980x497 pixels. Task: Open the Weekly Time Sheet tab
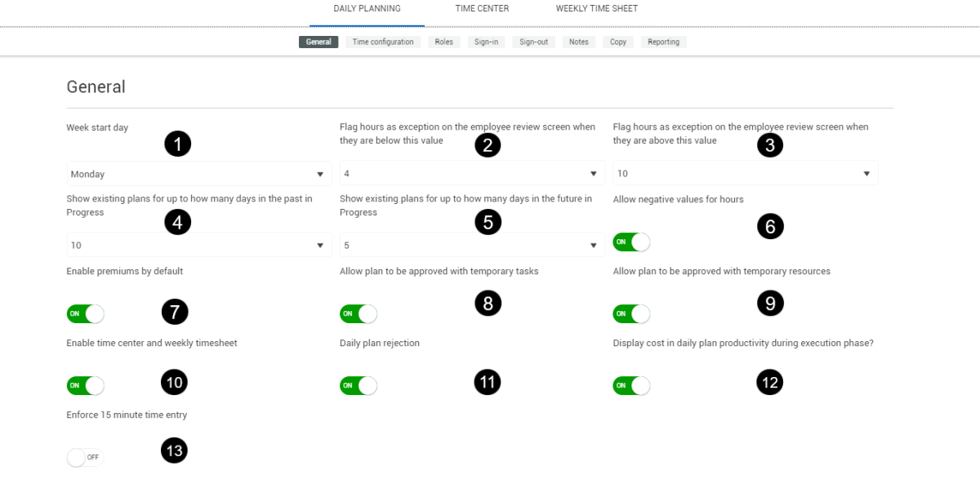tap(597, 9)
